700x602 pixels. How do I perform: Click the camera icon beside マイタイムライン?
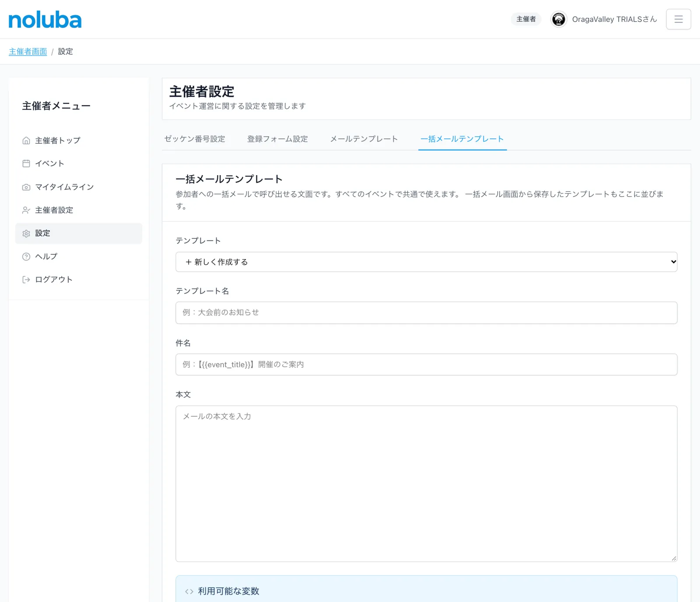26,187
